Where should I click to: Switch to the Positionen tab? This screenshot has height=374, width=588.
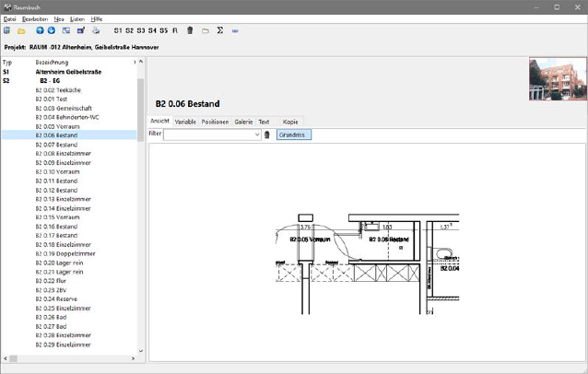pyautogui.click(x=215, y=122)
